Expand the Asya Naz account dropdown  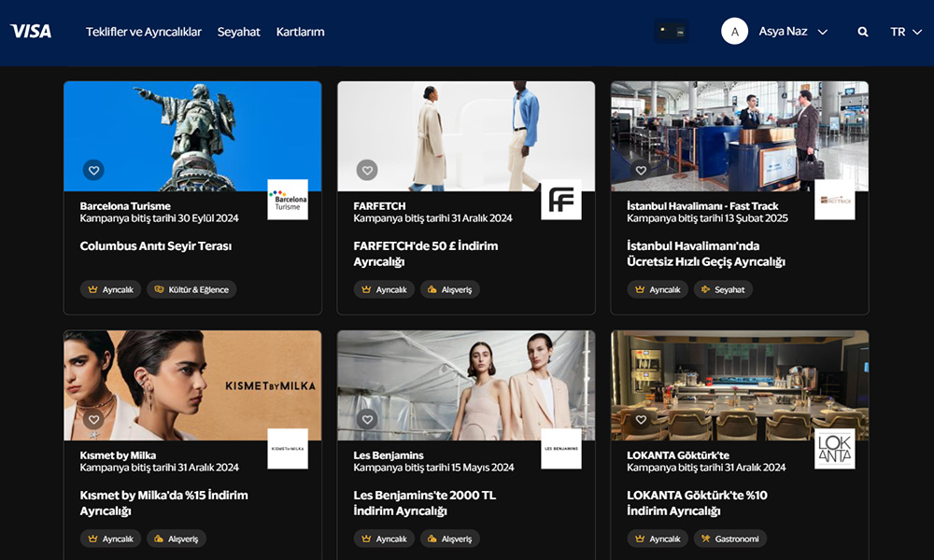coord(822,32)
